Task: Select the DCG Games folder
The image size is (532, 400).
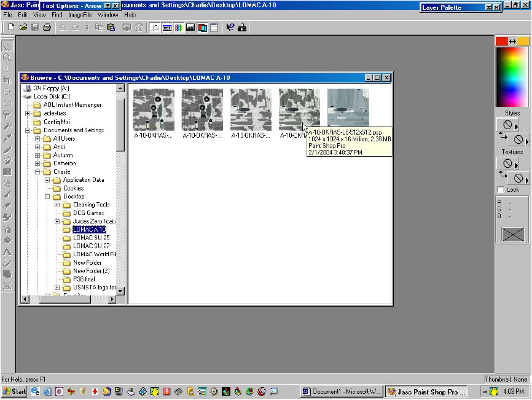Action: pyautogui.click(x=88, y=213)
